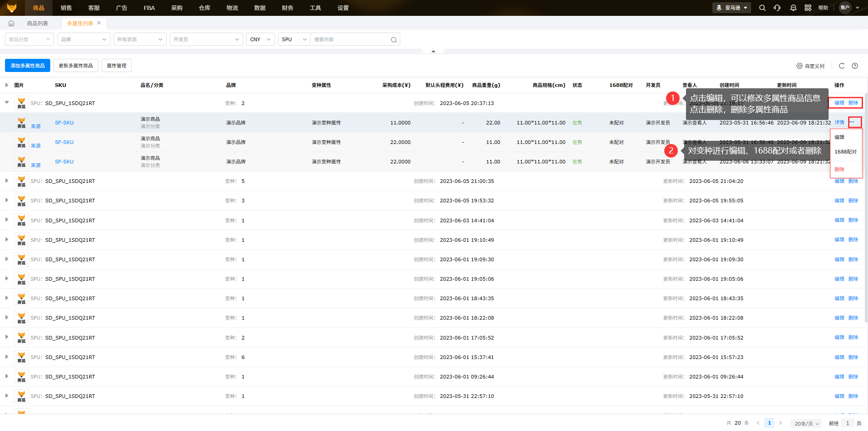Expand the SPU row with 5 variants
868x431 pixels.
pos(7,181)
